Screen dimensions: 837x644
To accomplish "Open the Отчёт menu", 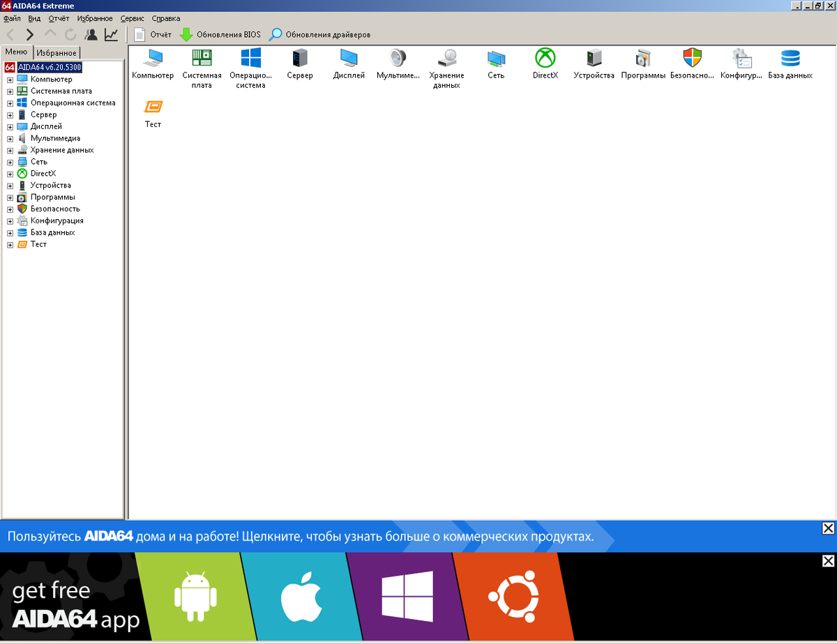I will 59,18.
